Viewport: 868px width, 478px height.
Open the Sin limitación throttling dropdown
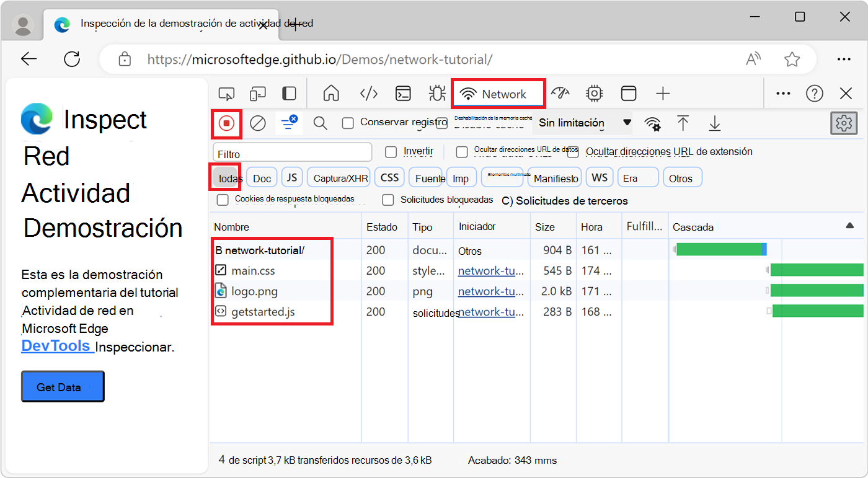(582, 123)
